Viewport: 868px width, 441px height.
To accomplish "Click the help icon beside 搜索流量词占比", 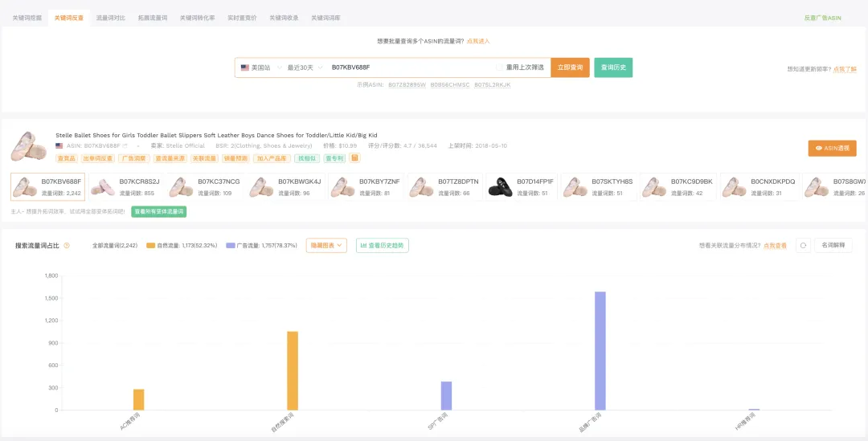I will (67, 246).
